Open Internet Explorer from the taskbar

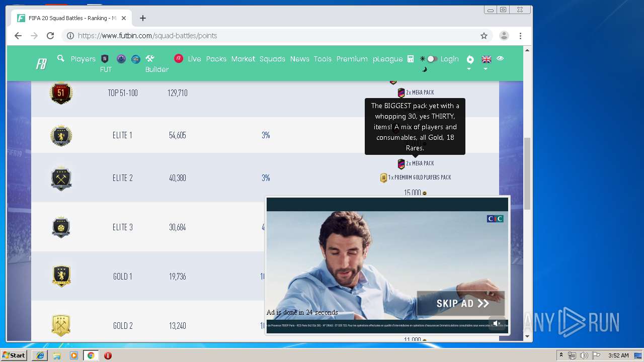[40, 355]
